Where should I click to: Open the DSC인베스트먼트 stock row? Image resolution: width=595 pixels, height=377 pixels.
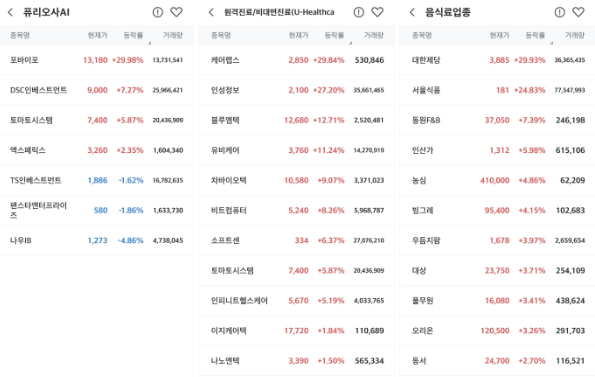pyautogui.click(x=97, y=90)
